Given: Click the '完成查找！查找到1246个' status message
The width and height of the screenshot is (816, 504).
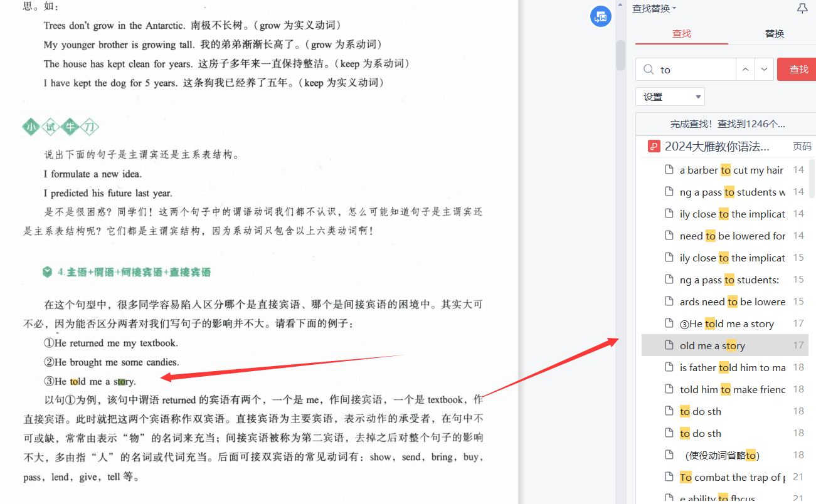Looking at the screenshot, I should (x=728, y=124).
